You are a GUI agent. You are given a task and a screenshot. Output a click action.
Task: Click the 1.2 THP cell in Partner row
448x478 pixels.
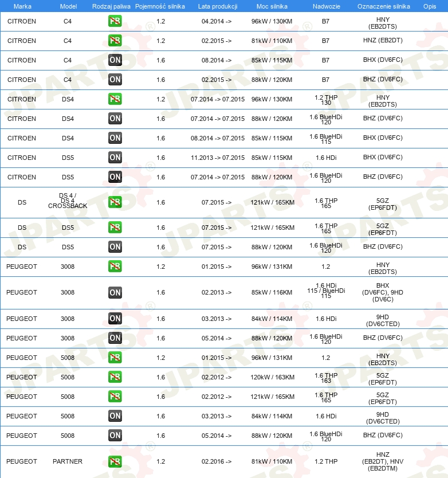[326, 461]
